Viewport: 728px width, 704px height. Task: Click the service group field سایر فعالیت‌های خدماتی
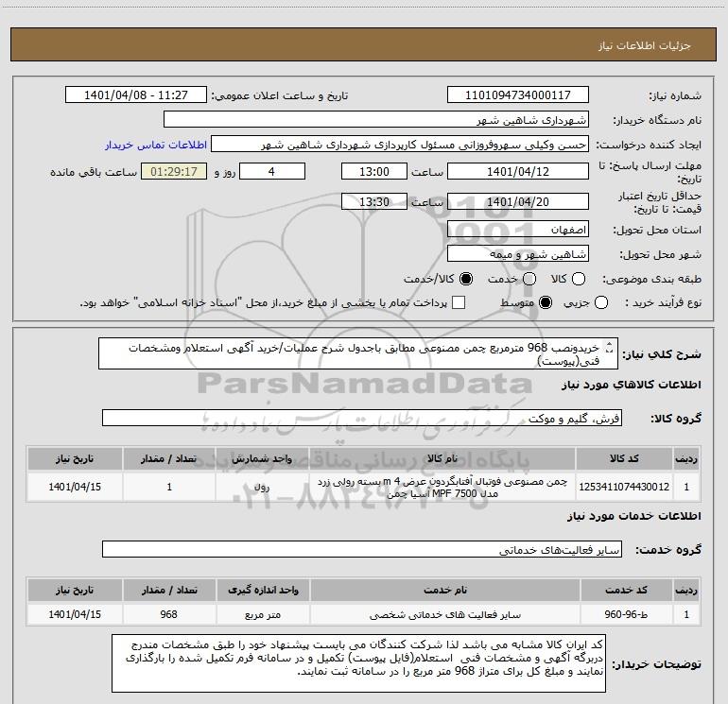[x=362, y=549]
